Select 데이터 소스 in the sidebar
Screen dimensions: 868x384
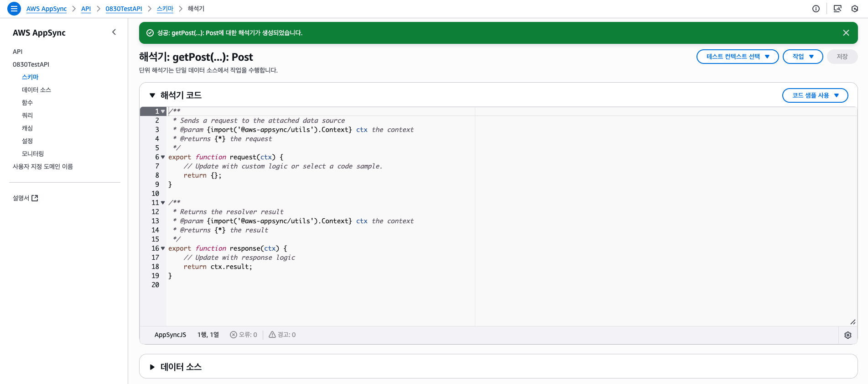click(36, 90)
